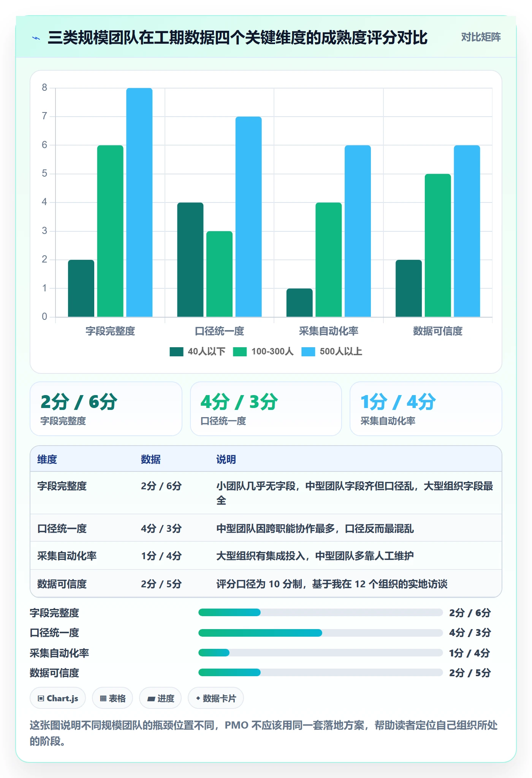Click the 采集自动化率 x-axis label
Image resolution: width=532 pixels, height=778 pixels.
pos(329,331)
